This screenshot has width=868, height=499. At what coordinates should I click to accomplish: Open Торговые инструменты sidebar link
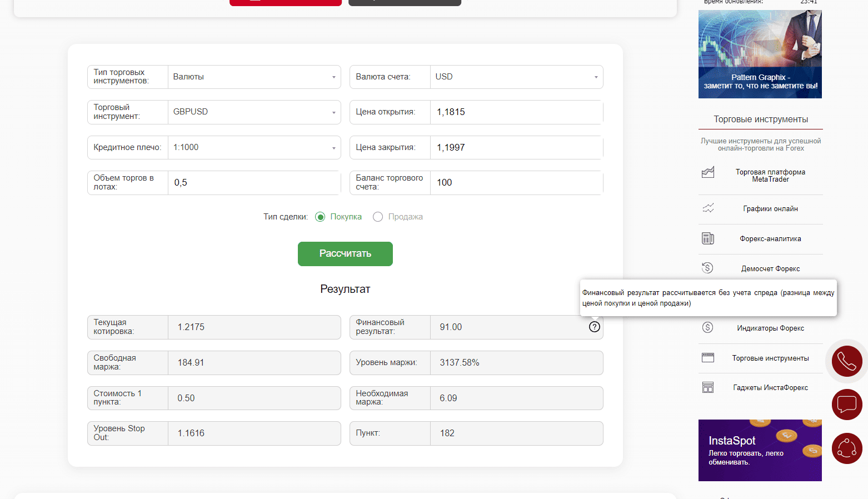click(x=770, y=358)
